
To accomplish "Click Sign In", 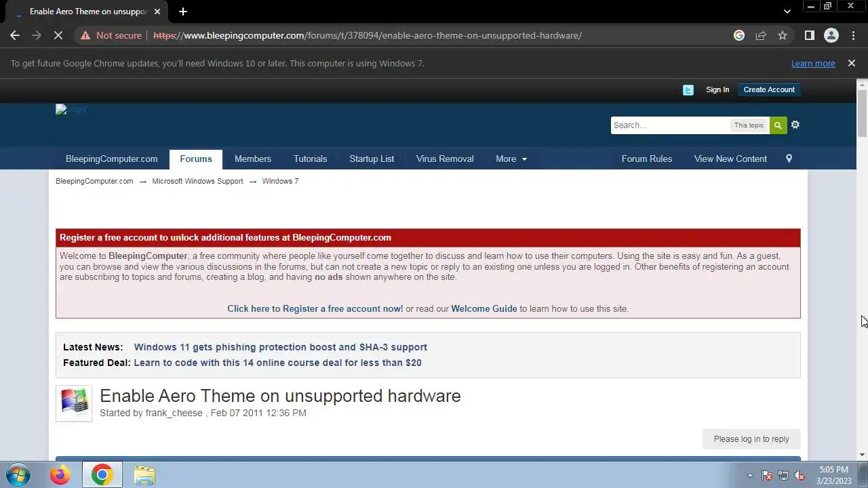I will click(717, 89).
